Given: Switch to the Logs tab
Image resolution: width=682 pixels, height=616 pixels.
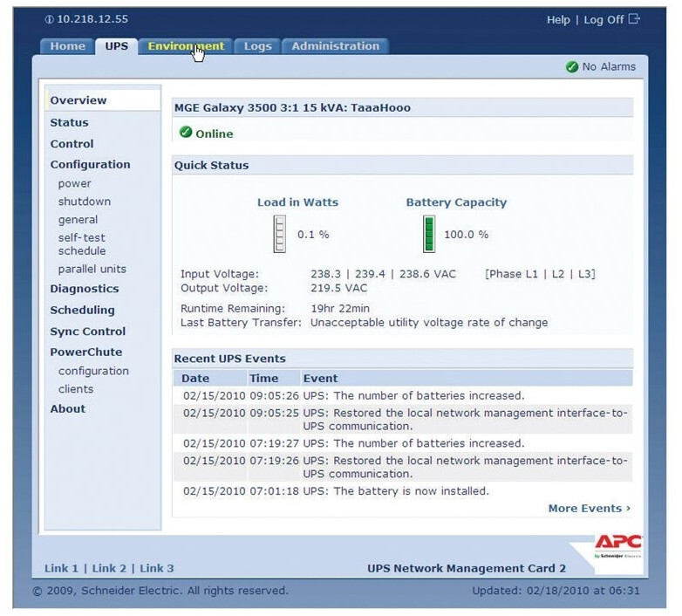Looking at the screenshot, I should pos(257,46).
